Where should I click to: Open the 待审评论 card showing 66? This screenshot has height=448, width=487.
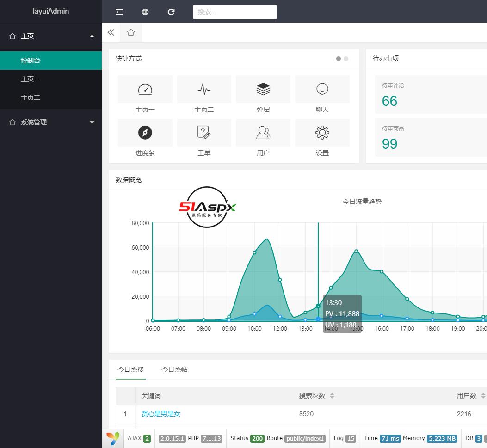tap(431, 94)
